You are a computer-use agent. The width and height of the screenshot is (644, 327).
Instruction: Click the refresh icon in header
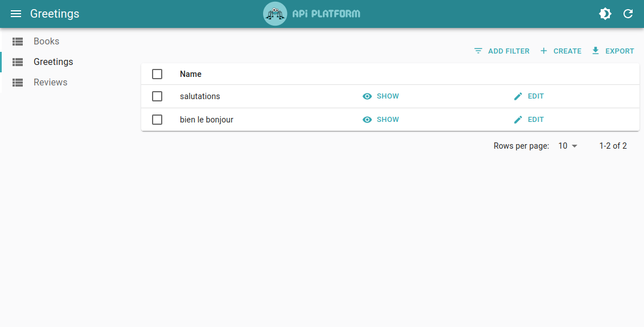tap(628, 14)
